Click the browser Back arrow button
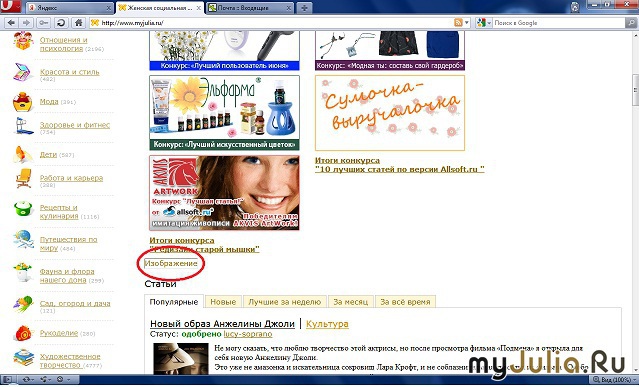The height and width of the screenshot is (387, 639). click(x=11, y=23)
